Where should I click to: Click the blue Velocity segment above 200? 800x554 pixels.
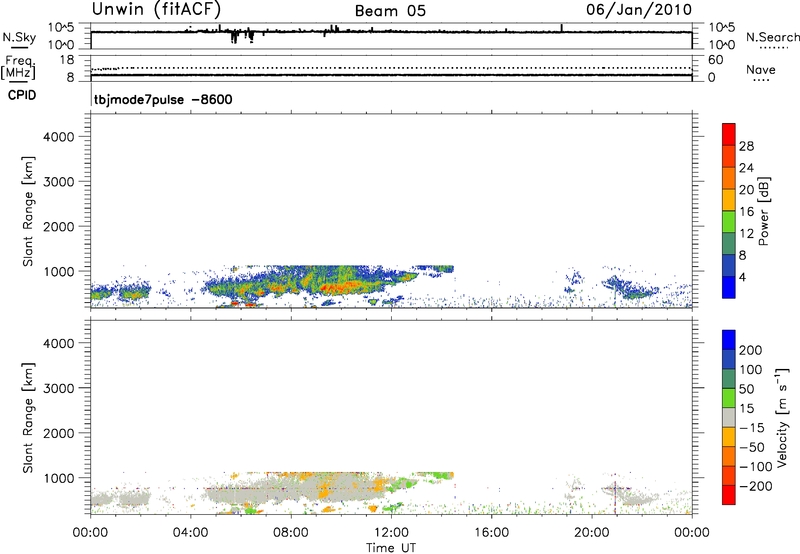(x=729, y=340)
